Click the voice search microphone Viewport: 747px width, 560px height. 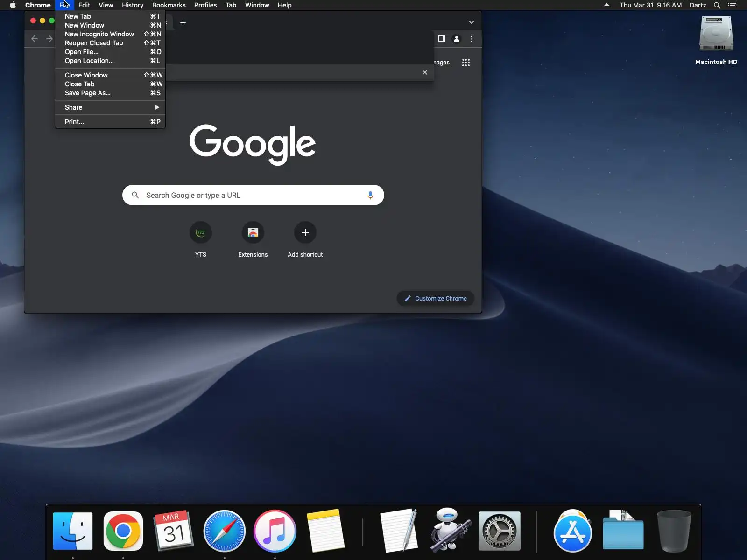coord(370,195)
